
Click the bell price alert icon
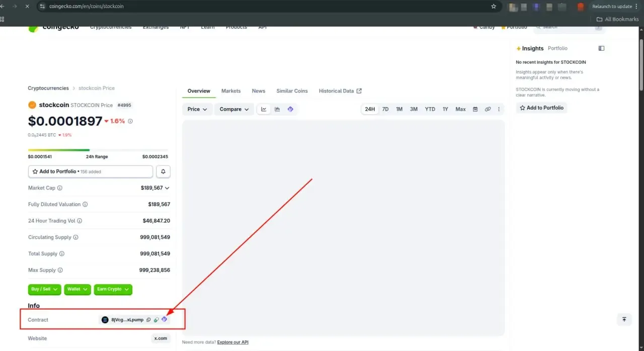163,171
